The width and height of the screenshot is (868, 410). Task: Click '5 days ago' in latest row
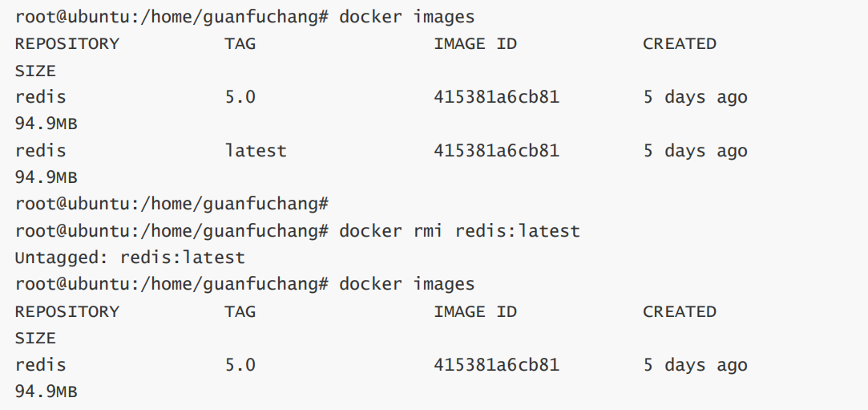695,151
